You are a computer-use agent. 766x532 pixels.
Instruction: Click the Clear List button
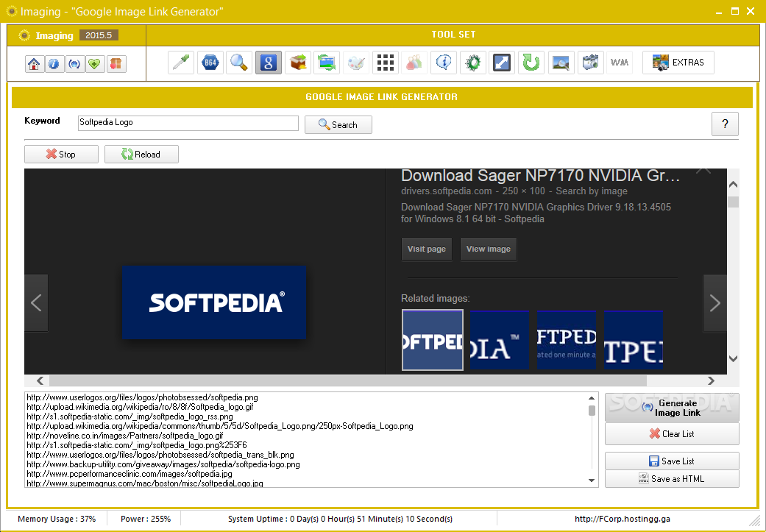point(672,434)
